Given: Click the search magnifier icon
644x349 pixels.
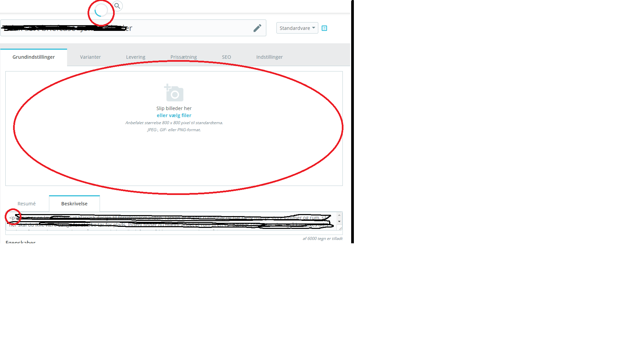Looking at the screenshot, I should pos(117,6).
